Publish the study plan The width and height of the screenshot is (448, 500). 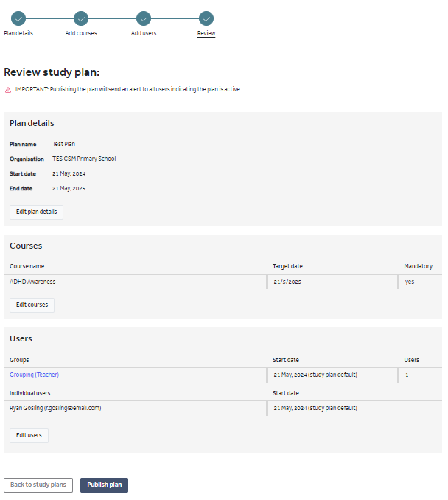[104, 485]
